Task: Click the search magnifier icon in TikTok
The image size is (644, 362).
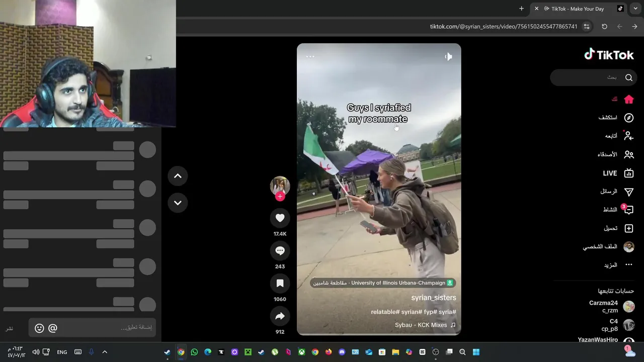Action: 629,77
